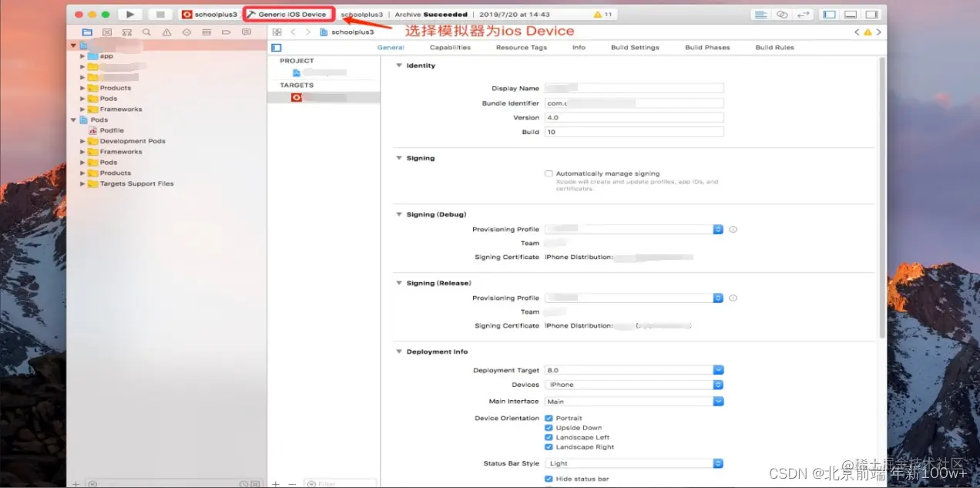Viewport: 980px width, 488px height.
Task: Open Release Provisioning Profile dropdown
Action: tap(634, 298)
